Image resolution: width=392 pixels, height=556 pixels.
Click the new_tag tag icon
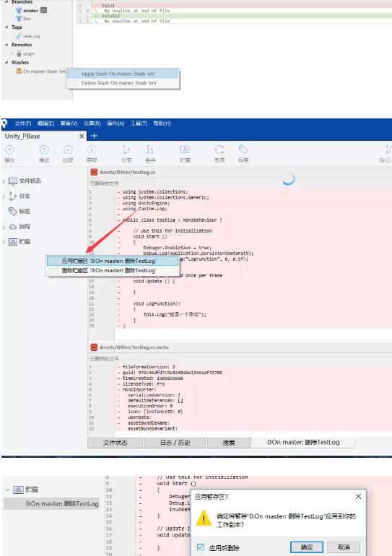pyautogui.click(x=19, y=36)
